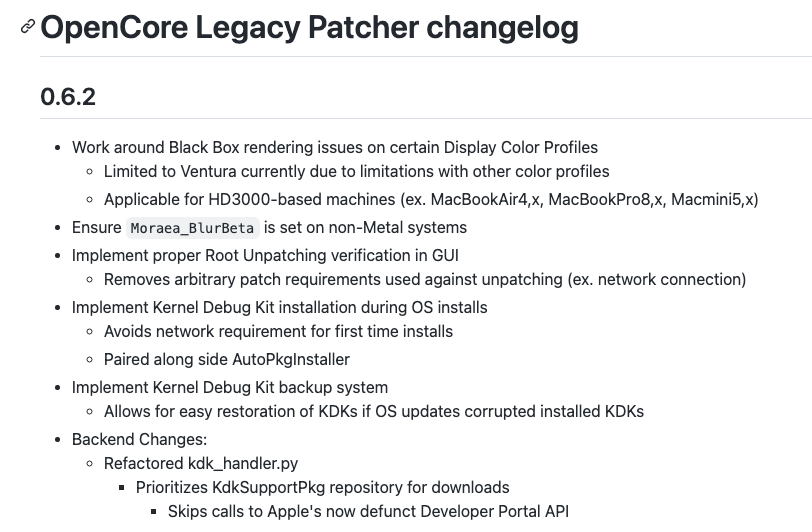
Task: Click the Black Box rendering issues bullet
Action: pyautogui.click(x=335, y=147)
